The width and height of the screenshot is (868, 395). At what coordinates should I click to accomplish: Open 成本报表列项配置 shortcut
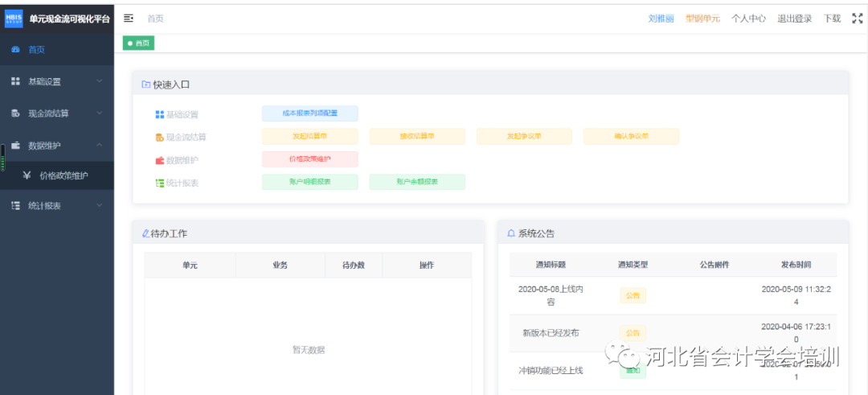pyautogui.click(x=310, y=113)
